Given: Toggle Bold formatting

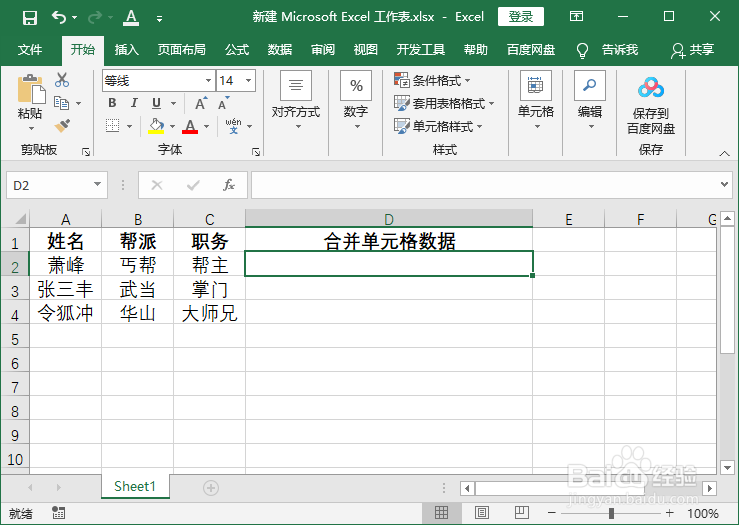Looking at the screenshot, I should point(112,103).
